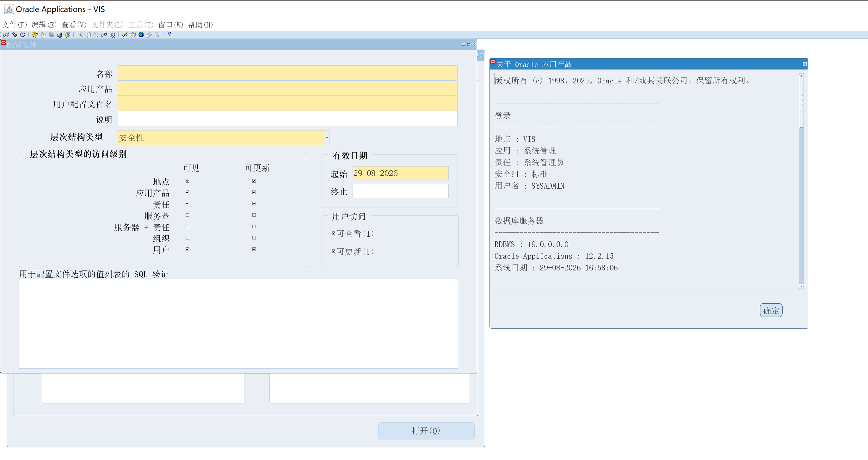The height and width of the screenshot is (460, 868).
Task: Check 可见 for 服务器 + 责任 row
Action: click(187, 226)
